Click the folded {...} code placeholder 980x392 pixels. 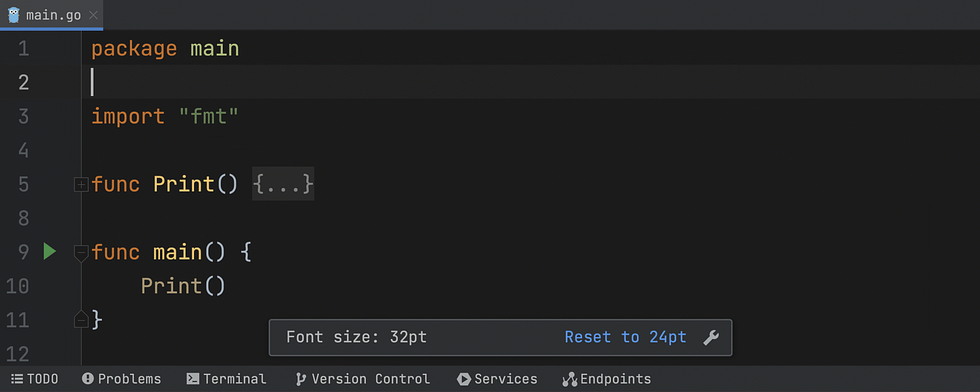(x=283, y=184)
